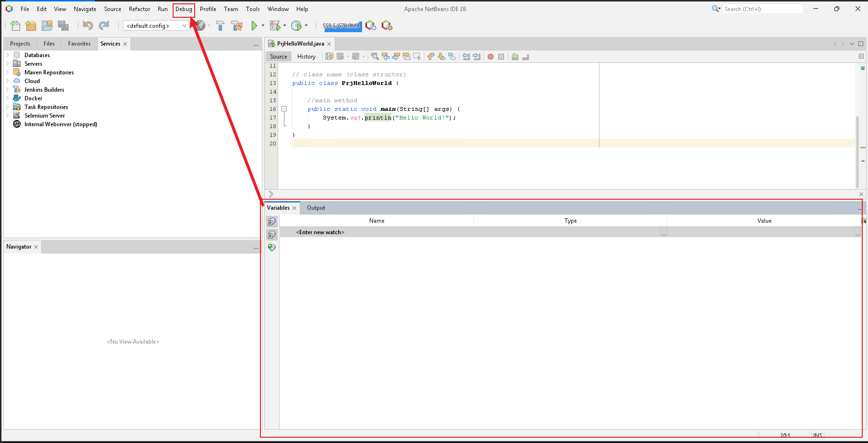
Task: Switch to the Favorites tab
Action: click(x=79, y=44)
